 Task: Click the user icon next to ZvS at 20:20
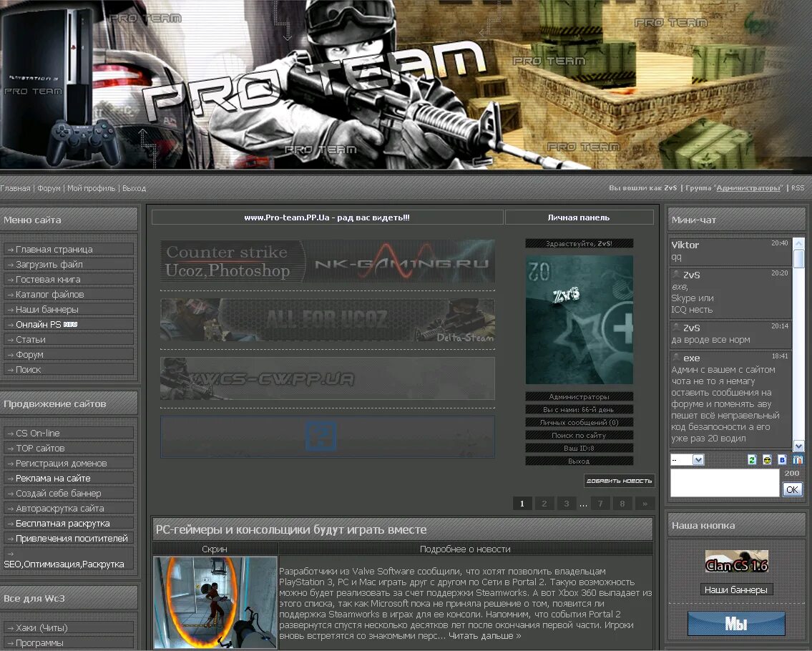[x=676, y=275]
